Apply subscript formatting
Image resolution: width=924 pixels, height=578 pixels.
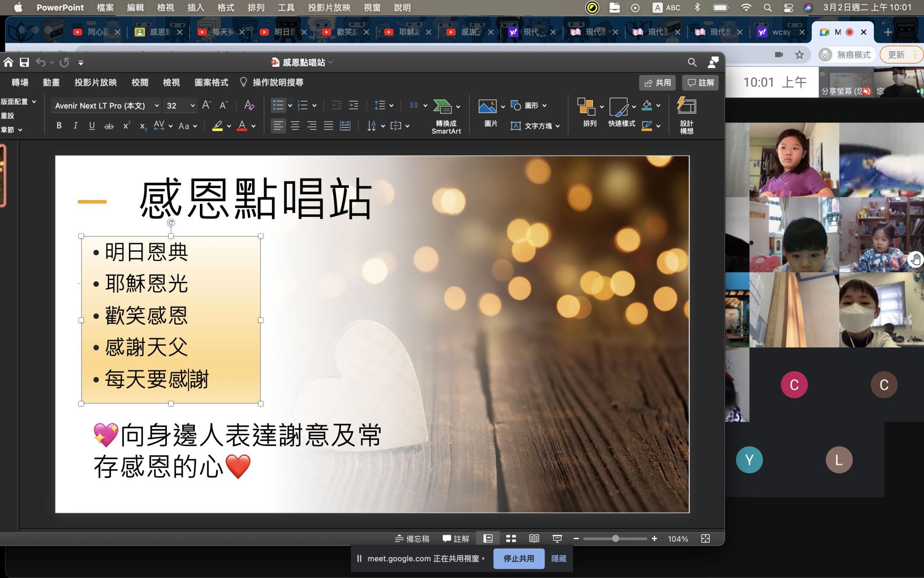click(143, 126)
